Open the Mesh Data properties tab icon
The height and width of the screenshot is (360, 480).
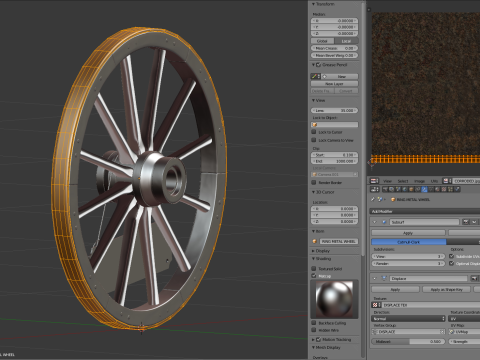431,189
